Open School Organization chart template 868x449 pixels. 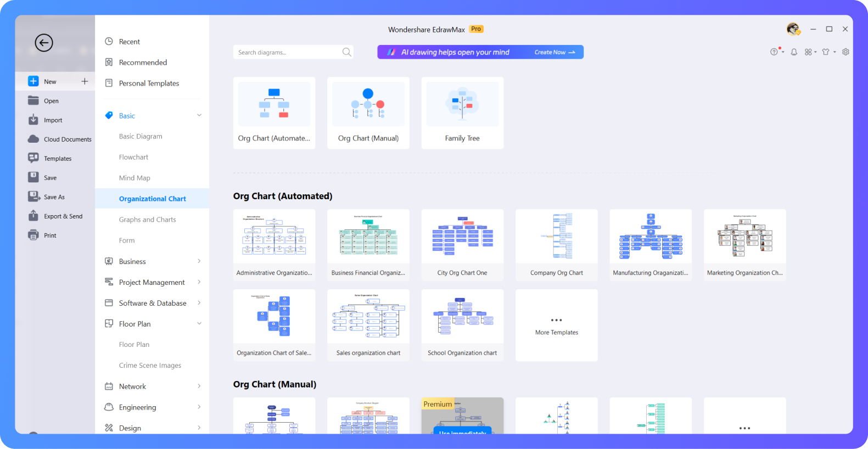[x=462, y=325]
